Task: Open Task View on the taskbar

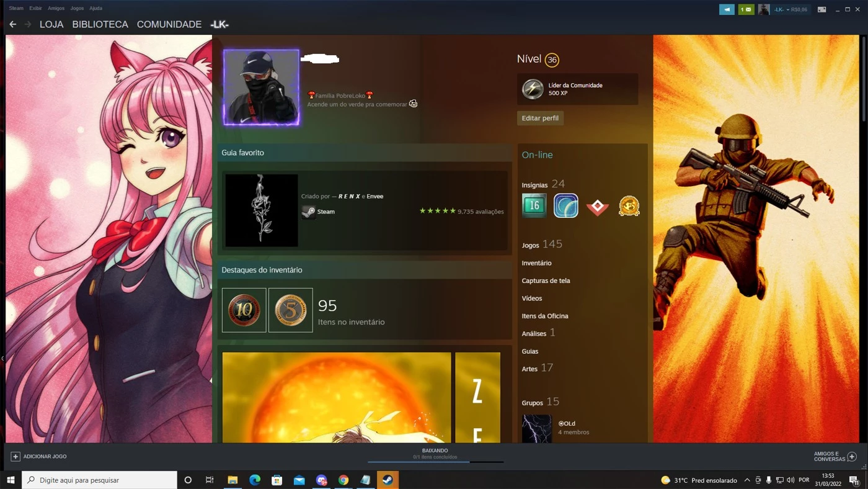Action: [x=210, y=480]
